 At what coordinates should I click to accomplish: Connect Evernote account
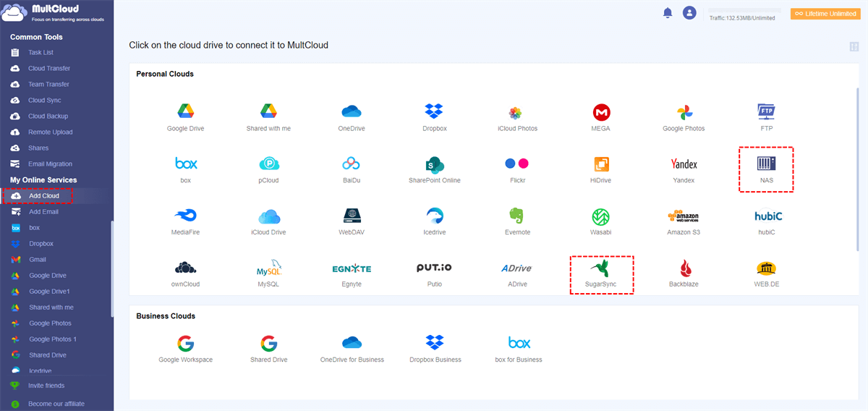(516, 216)
